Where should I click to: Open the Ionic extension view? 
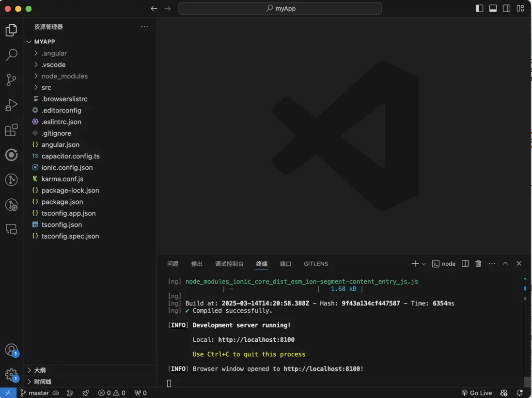click(x=11, y=155)
